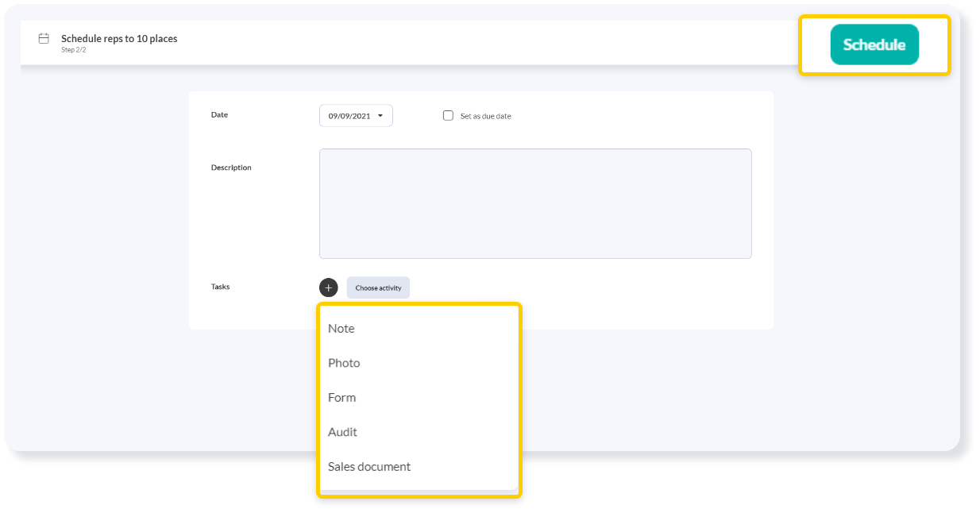Click the "Choose activity" text button
This screenshot has height=513, width=980.
[378, 287]
